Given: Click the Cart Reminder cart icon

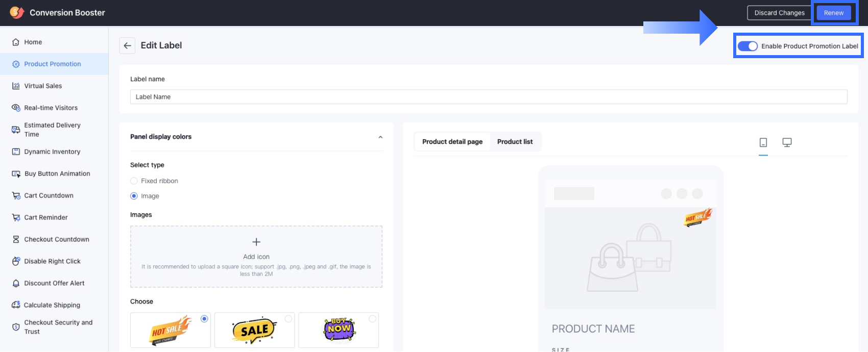Looking at the screenshot, I should [x=16, y=217].
